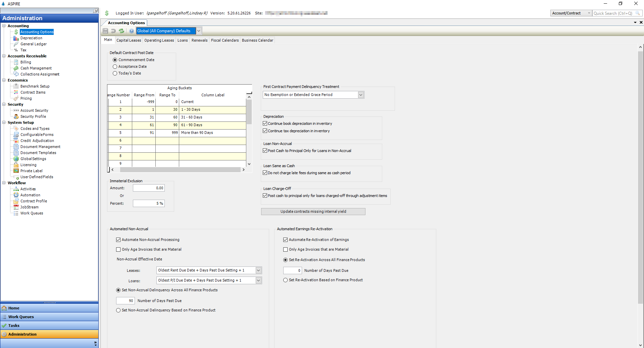The height and width of the screenshot is (348, 644).
Task: Click the GlobalSettings globe icon
Action: 16,159
